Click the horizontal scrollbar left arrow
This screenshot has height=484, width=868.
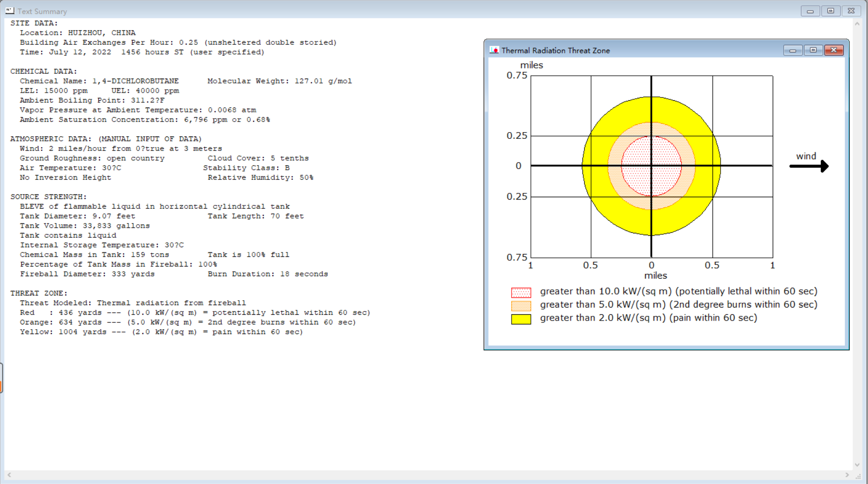(x=9, y=475)
